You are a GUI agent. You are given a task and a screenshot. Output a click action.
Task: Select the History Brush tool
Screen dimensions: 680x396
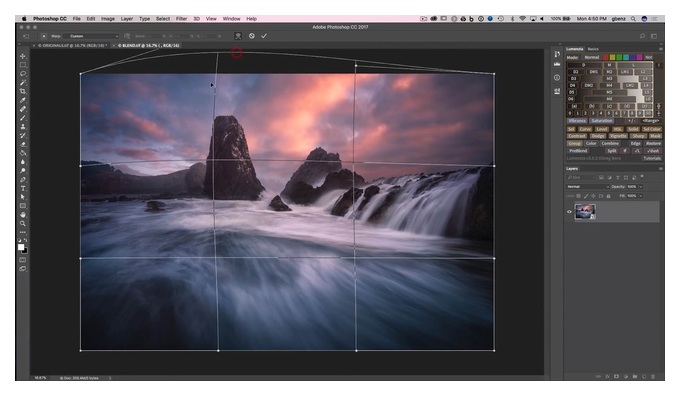pos(23,135)
